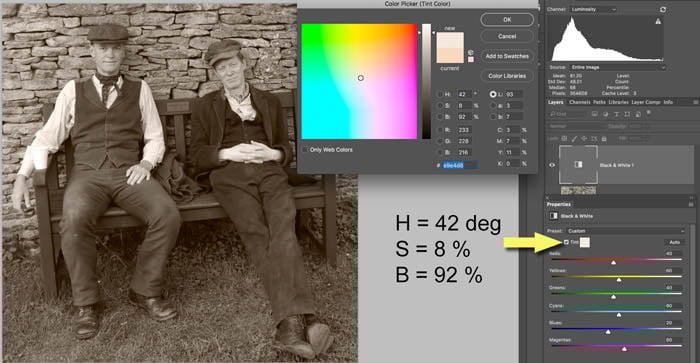
Task: Click the histogram refresh icon
Action: pyautogui.click(x=663, y=9)
